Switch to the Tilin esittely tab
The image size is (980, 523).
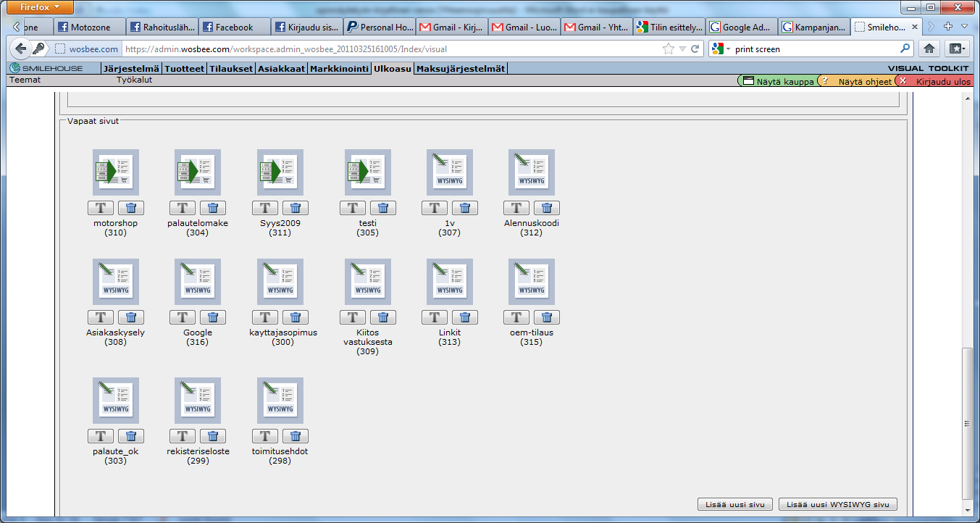pos(669,27)
